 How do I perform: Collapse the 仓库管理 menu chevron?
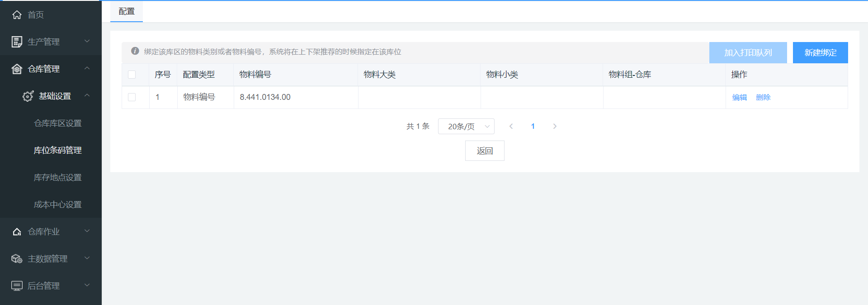[87, 69]
